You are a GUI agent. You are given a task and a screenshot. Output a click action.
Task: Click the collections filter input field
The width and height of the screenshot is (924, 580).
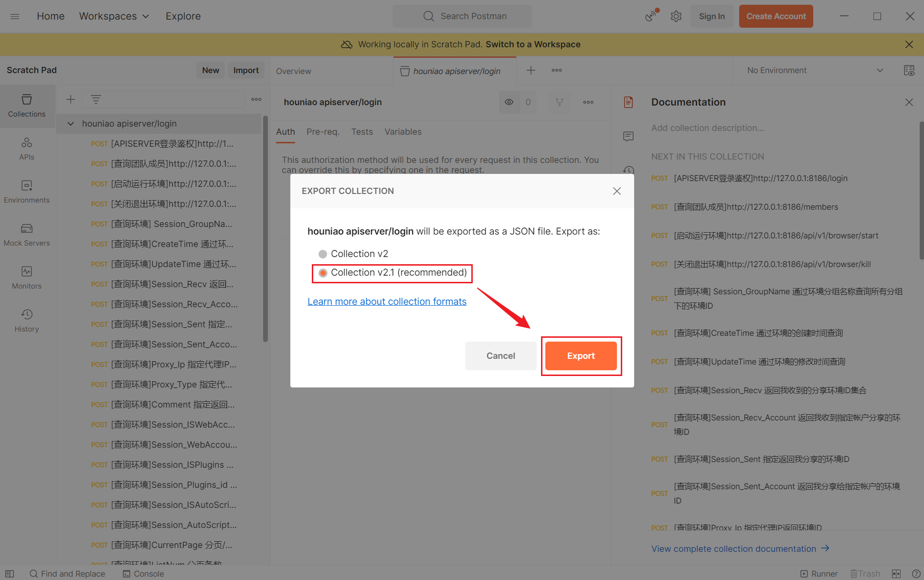pyautogui.click(x=163, y=99)
